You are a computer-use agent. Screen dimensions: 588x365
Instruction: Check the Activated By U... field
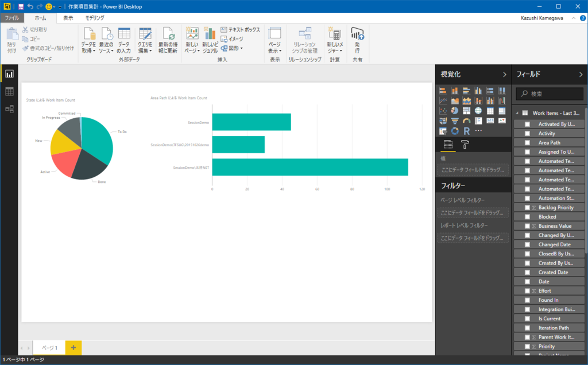tap(527, 124)
